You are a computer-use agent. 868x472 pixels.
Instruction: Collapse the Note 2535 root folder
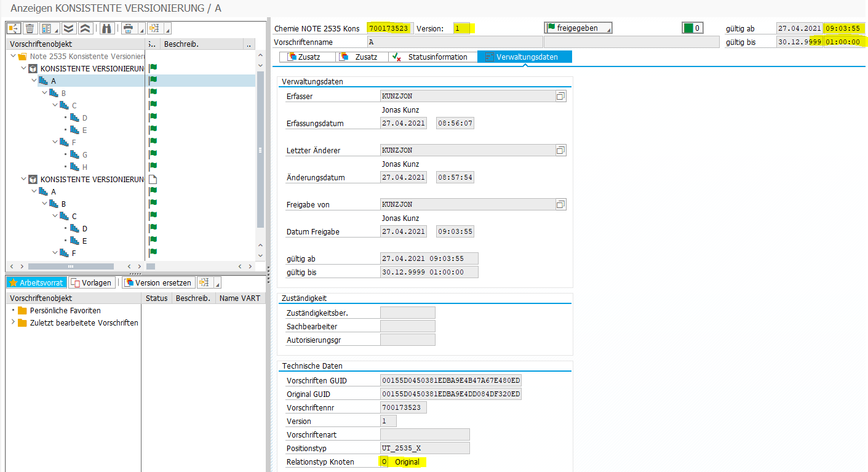pyautogui.click(x=13, y=56)
